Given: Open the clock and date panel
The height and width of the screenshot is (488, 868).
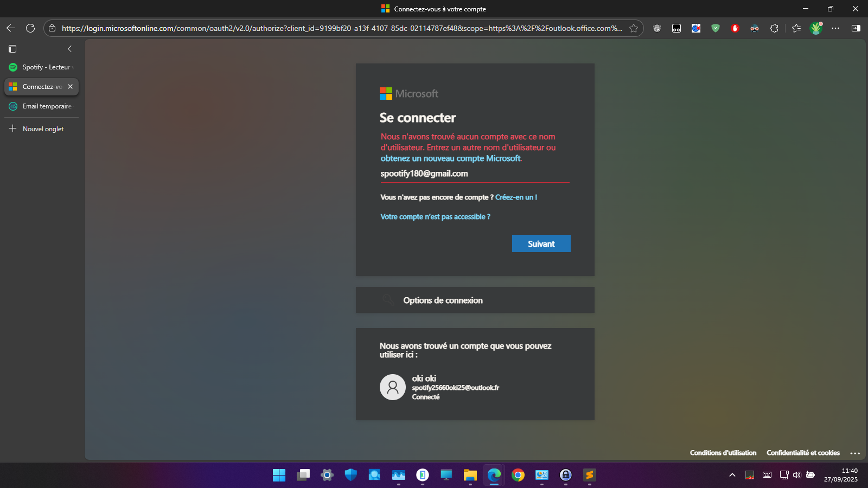Looking at the screenshot, I should 841,475.
